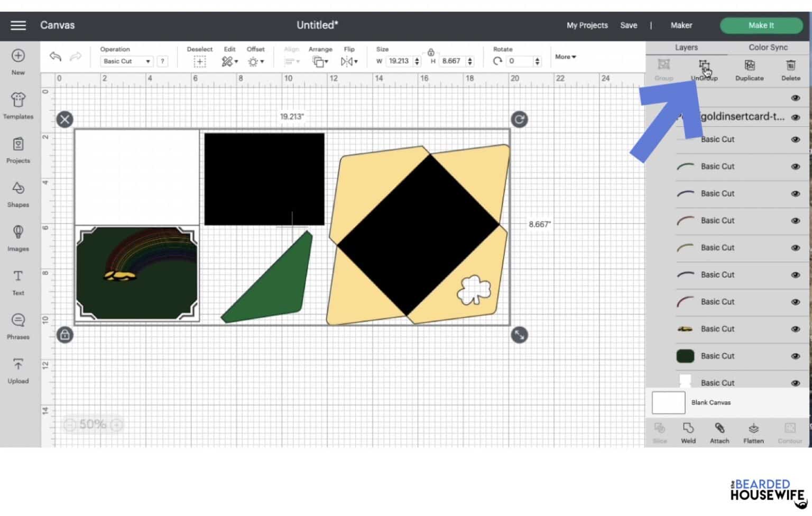Weld the selected layers
This screenshot has height=516, width=812.
(x=688, y=432)
